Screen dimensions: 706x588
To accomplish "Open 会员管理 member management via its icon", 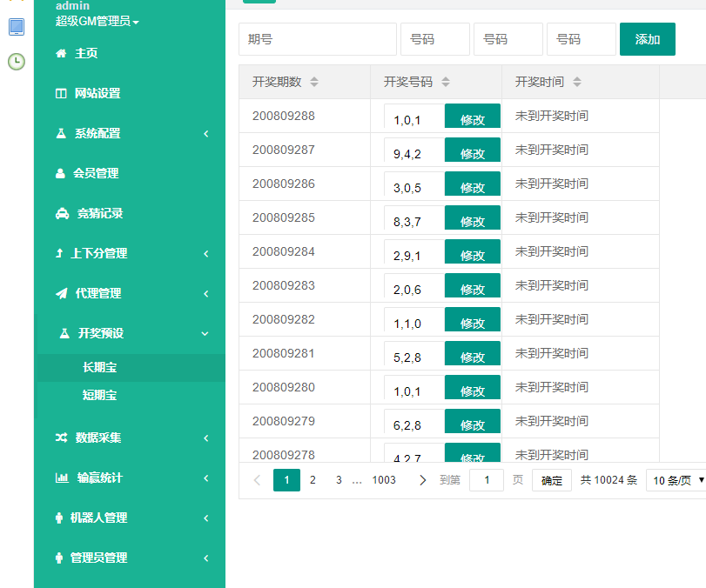I will point(59,173).
